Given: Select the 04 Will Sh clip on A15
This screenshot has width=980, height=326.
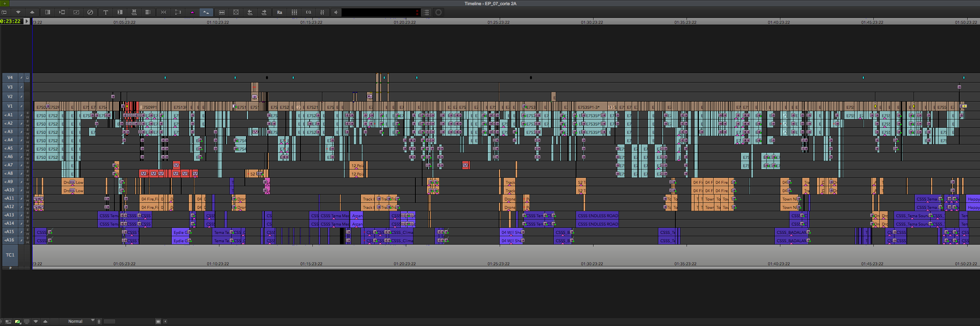Looking at the screenshot, I should (x=512, y=232).
